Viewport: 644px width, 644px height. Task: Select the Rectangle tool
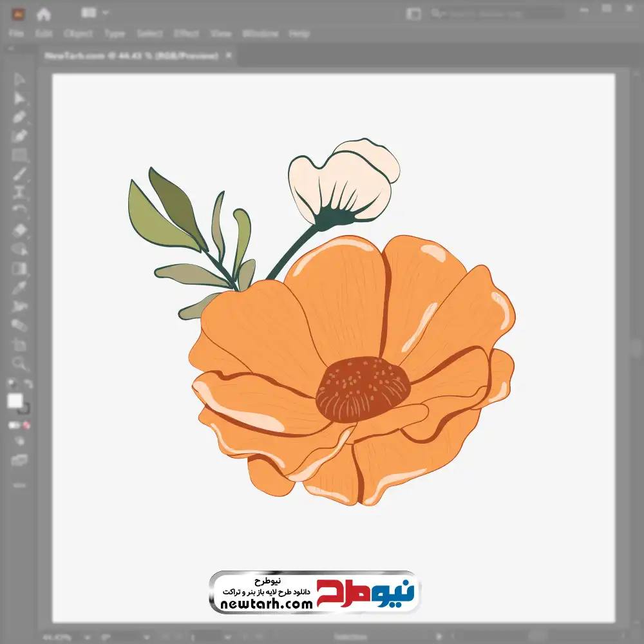pos(19,155)
